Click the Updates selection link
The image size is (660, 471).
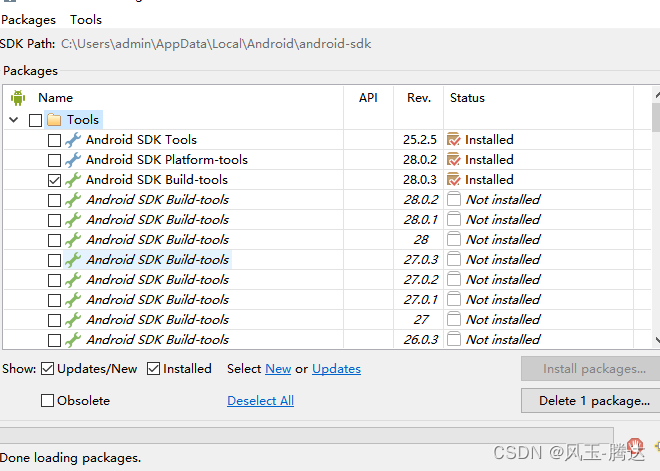pos(336,369)
